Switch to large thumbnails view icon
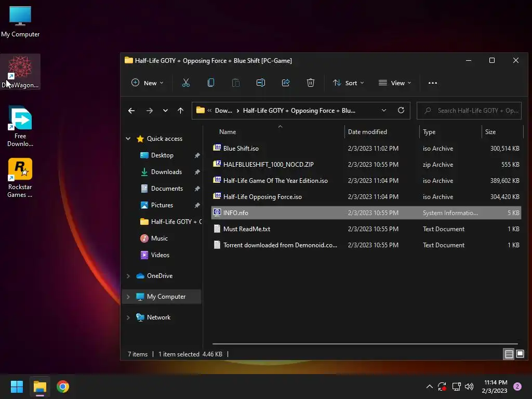 [x=520, y=354]
